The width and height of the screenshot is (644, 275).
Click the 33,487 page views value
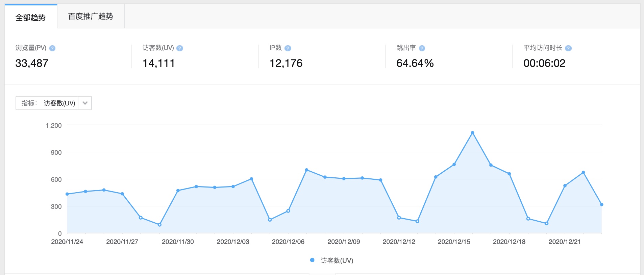coord(32,63)
